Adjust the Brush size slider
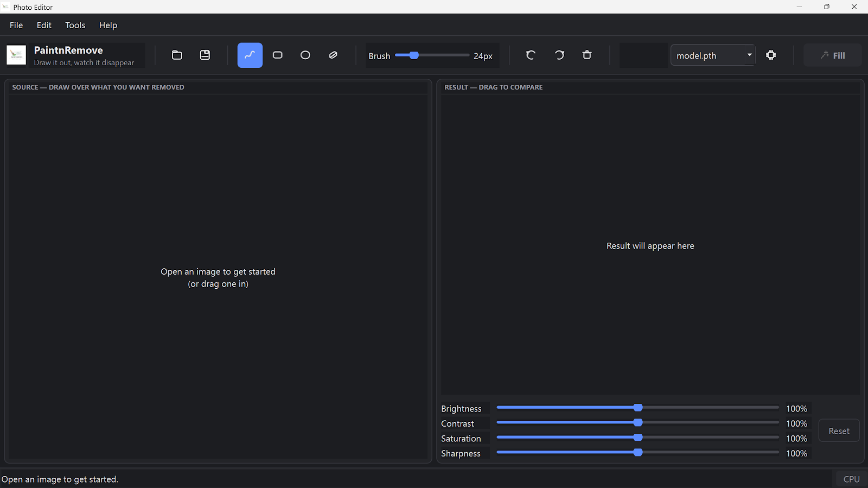Screen dimensions: 868x488 432,55
